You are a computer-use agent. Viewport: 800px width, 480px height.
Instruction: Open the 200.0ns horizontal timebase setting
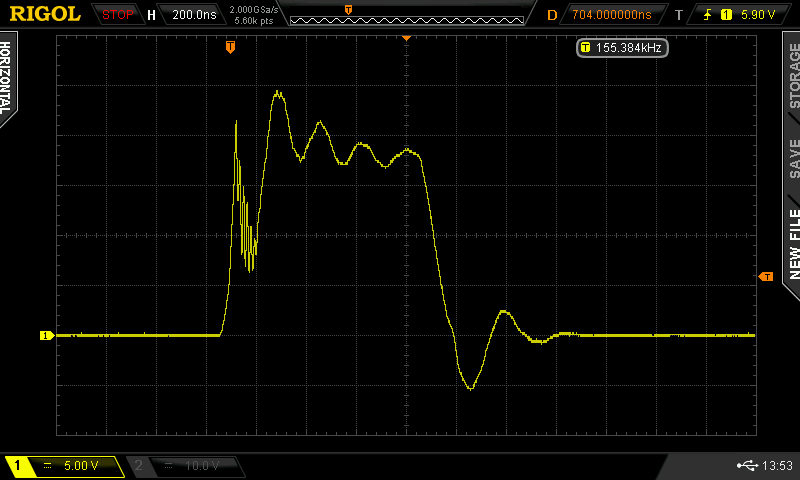pyautogui.click(x=193, y=15)
